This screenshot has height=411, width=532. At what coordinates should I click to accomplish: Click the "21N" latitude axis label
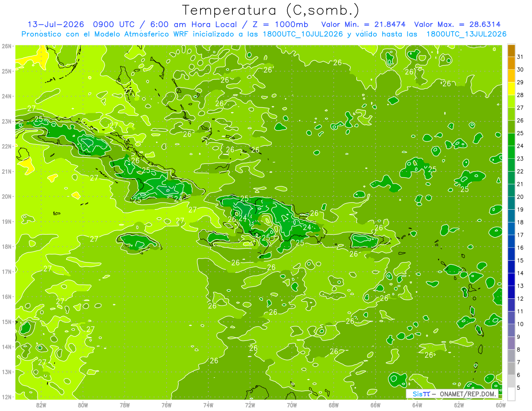tap(6, 172)
